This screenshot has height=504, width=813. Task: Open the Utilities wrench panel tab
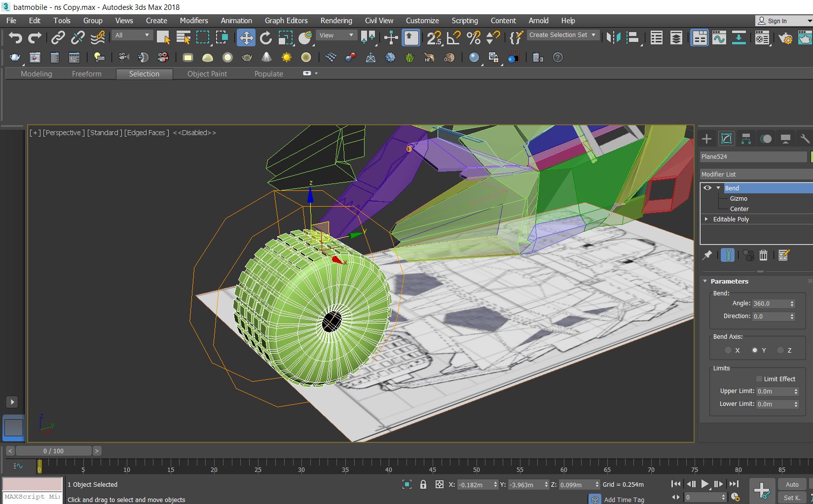(805, 139)
